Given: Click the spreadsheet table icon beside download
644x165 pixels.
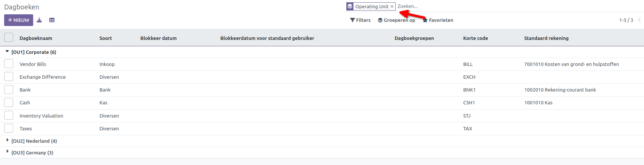Looking at the screenshot, I should 52,20.
